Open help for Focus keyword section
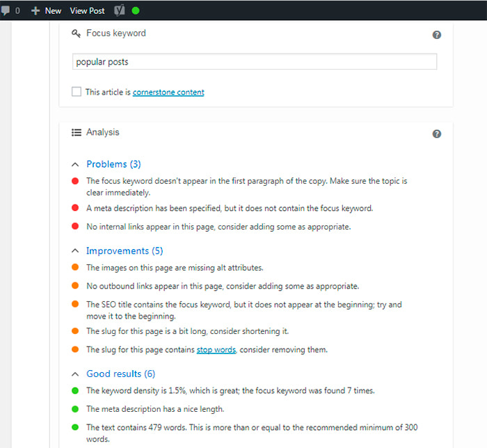The image size is (487, 448). [x=437, y=35]
